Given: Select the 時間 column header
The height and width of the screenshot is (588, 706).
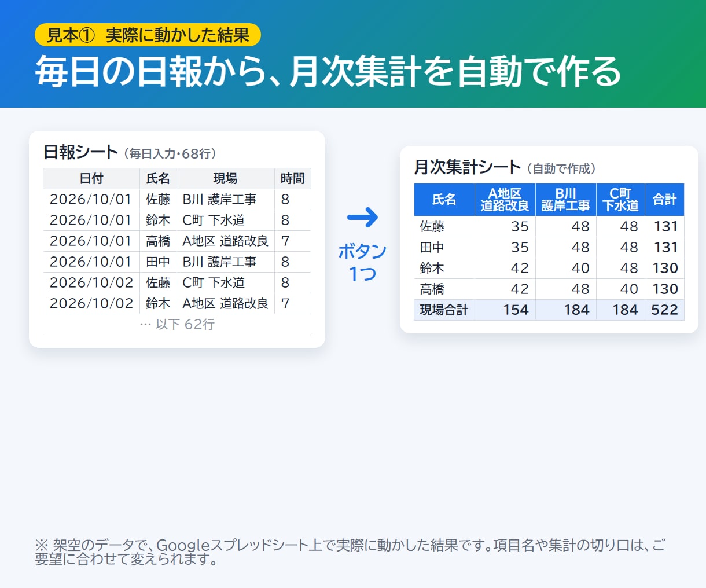Looking at the screenshot, I should [x=292, y=179].
